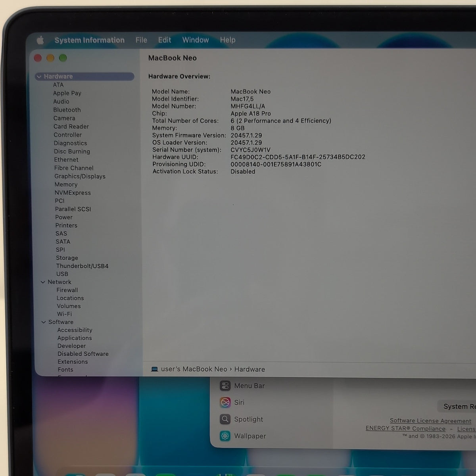Select Wi-Fi under Network
The image size is (476, 476).
point(64,314)
